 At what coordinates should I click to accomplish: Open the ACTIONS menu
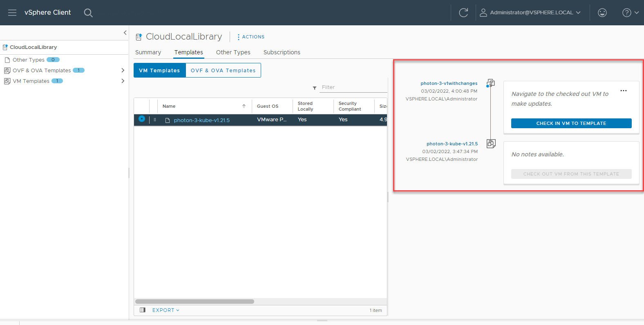coord(251,37)
